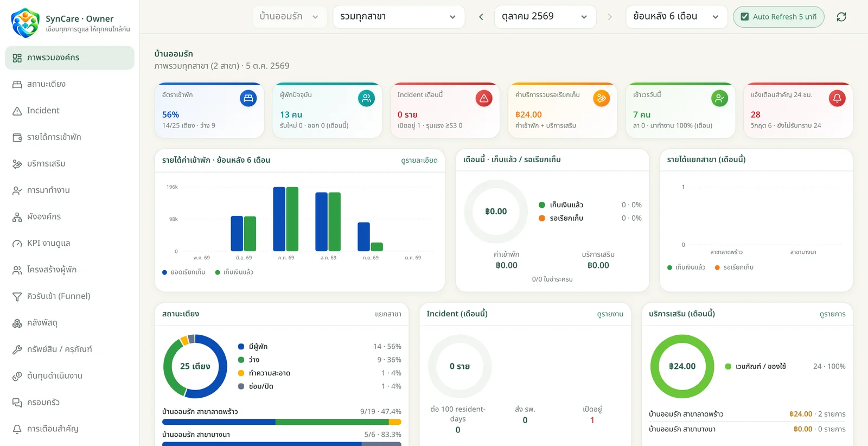Open การมาทำงาน menu item
The width and height of the screenshot is (868, 446).
[x=69, y=190]
